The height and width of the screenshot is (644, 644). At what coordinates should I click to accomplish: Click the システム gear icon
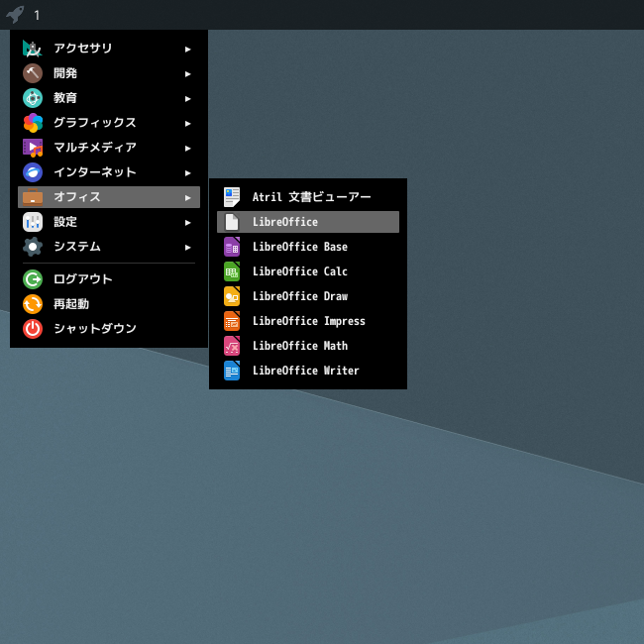(x=33, y=247)
